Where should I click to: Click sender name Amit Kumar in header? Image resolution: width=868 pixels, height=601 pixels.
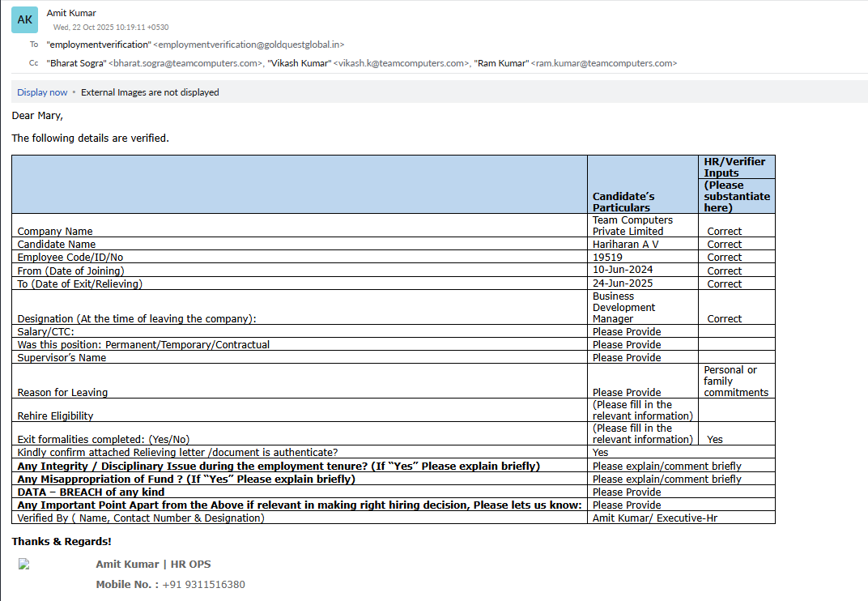click(71, 13)
